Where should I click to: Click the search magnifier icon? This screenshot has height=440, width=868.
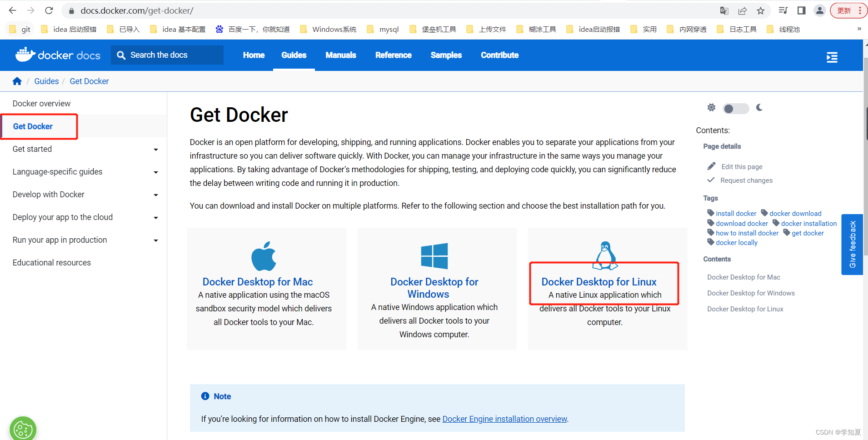pyautogui.click(x=121, y=55)
